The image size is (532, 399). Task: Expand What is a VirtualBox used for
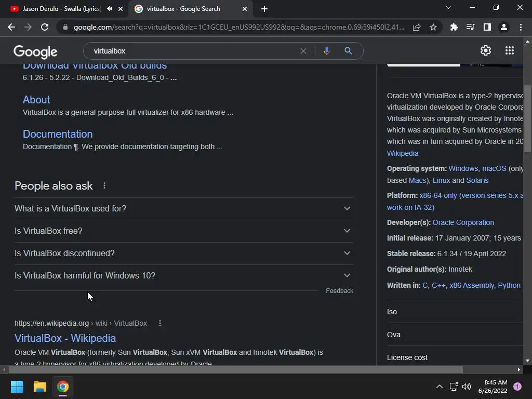pyautogui.click(x=184, y=208)
